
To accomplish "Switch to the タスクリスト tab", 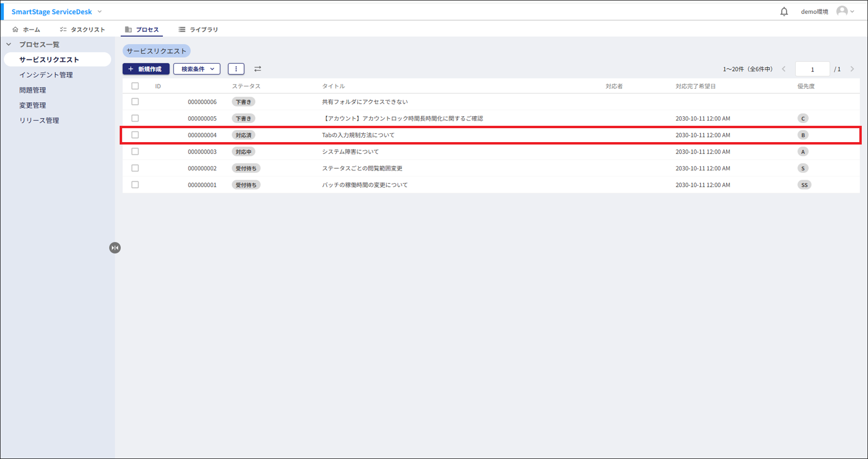I will pyautogui.click(x=82, y=29).
